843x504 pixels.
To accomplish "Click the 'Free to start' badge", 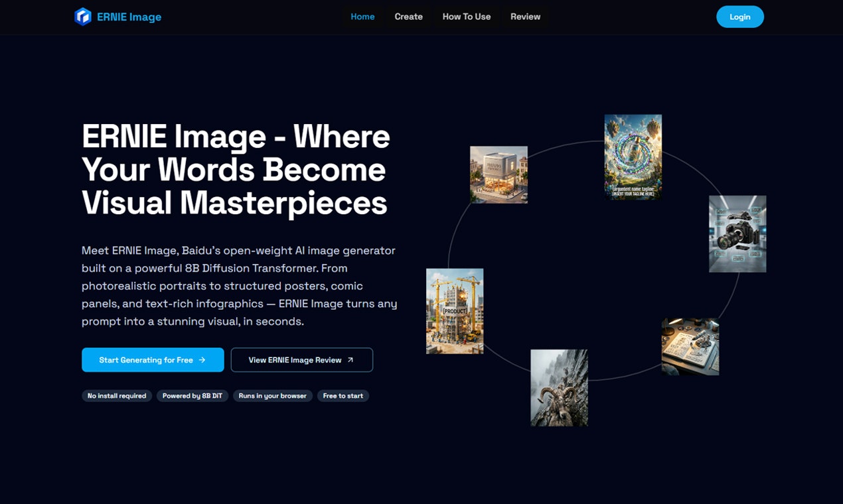I will tap(343, 396).
